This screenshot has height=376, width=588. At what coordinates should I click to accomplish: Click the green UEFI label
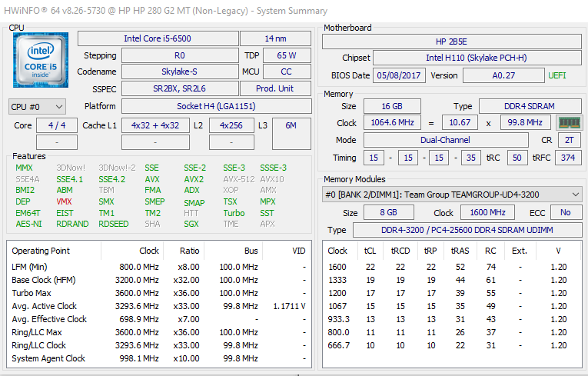pyautogui.click(x=557, y=75)
